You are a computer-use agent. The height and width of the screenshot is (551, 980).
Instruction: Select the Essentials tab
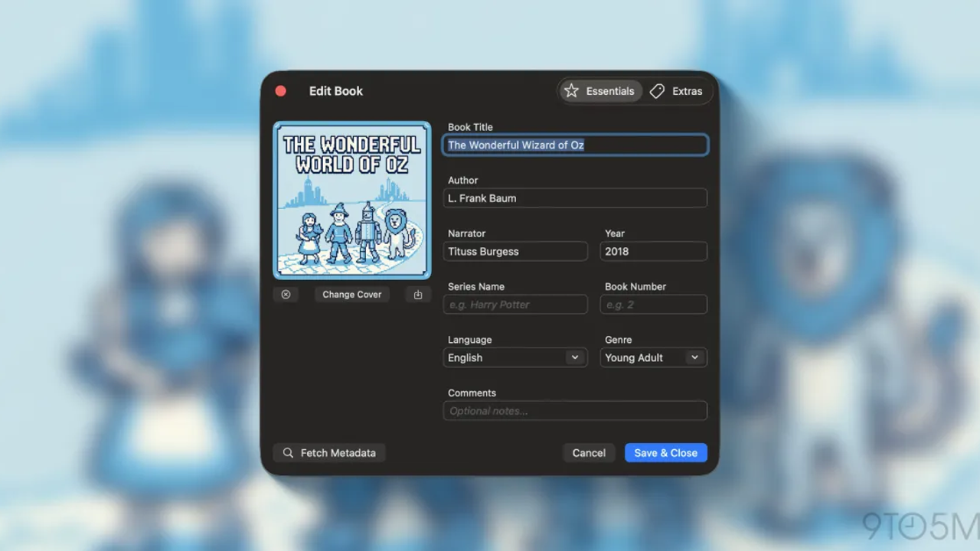(x=599, y=90)
